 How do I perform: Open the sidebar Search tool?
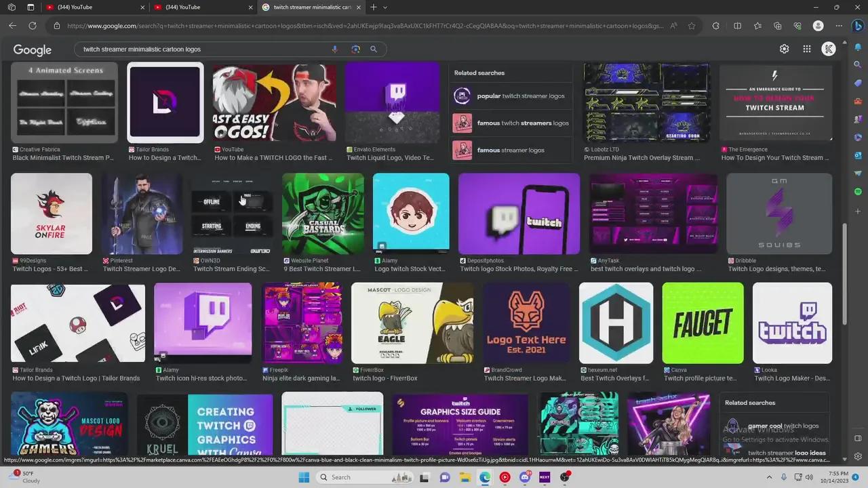858,64
